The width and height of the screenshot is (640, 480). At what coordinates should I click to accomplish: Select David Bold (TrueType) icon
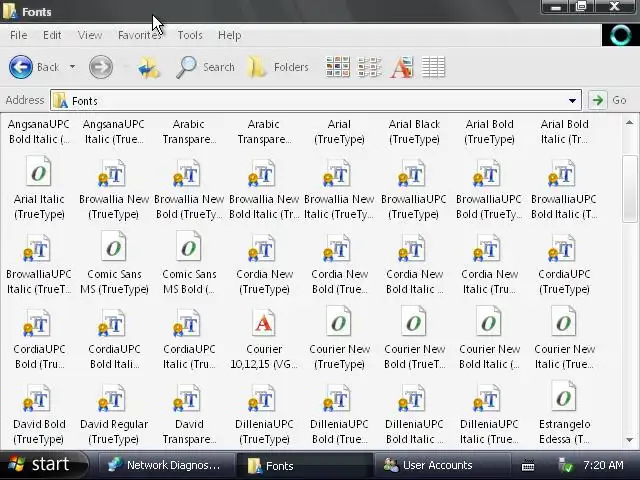tap(38, 398)
